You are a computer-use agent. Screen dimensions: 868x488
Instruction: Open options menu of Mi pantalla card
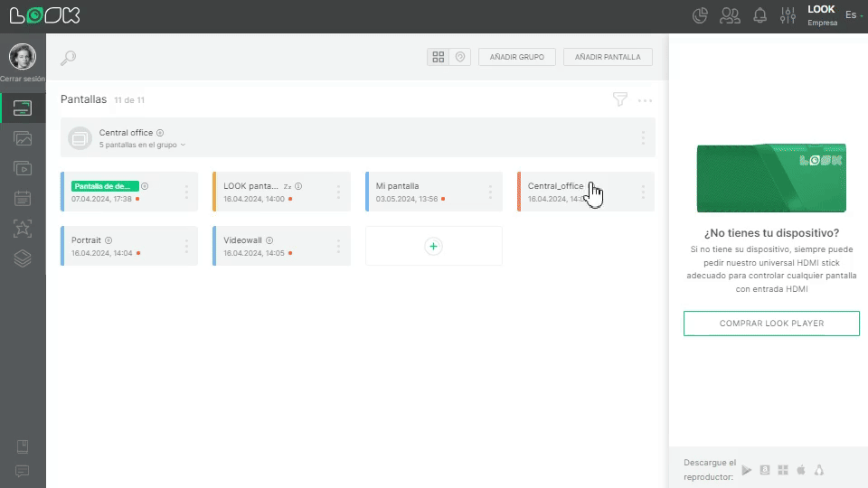[x=490, y=192]
